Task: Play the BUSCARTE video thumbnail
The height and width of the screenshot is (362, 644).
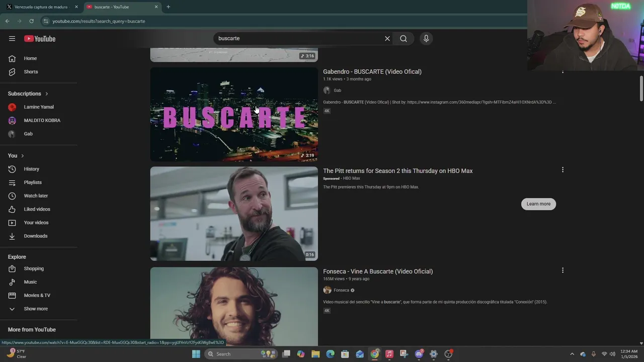Action: (x=234, y=114)
